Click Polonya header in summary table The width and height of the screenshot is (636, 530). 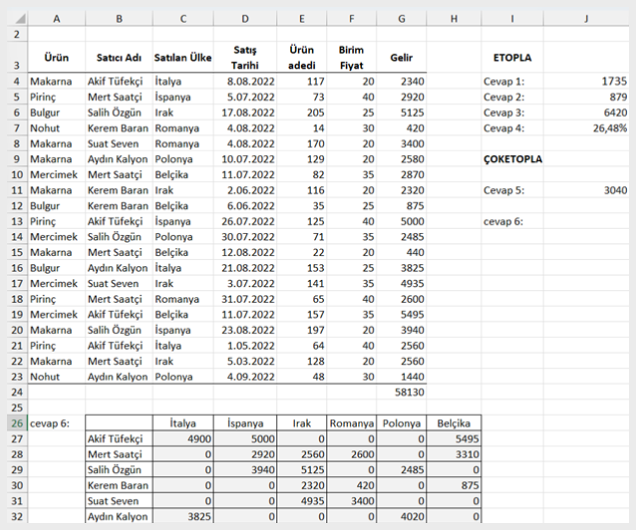pos(401,423)
